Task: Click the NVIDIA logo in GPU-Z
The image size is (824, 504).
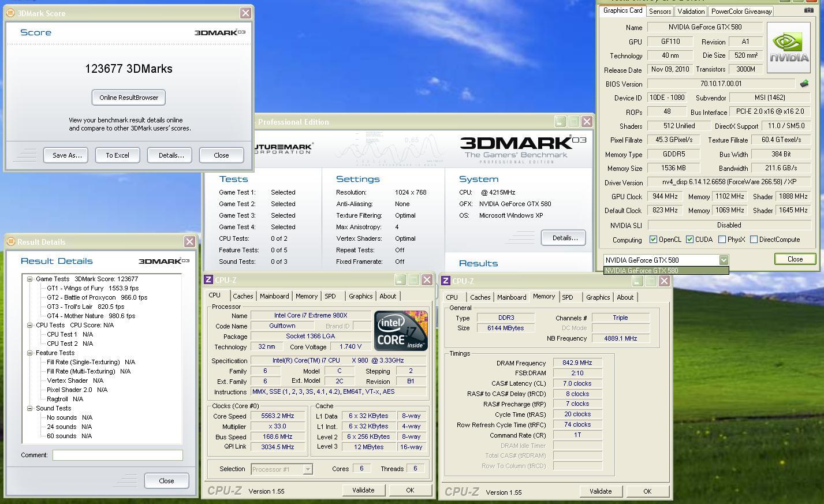Action: [x=789, y=47]
